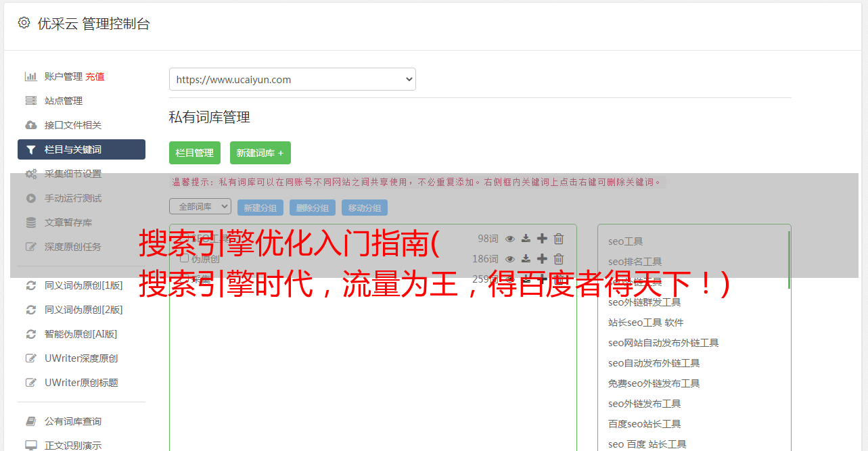Click the gears icon for 采集细节设置

point(31,174)
